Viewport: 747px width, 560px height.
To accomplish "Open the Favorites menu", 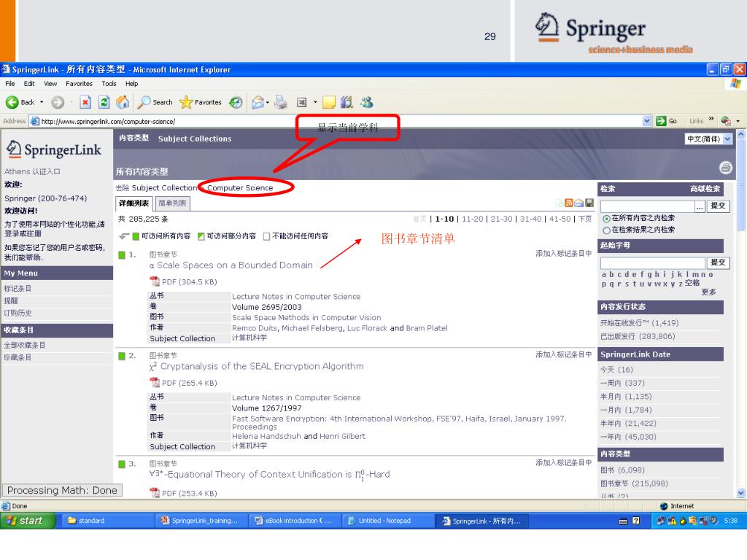I will coord(79,83).
